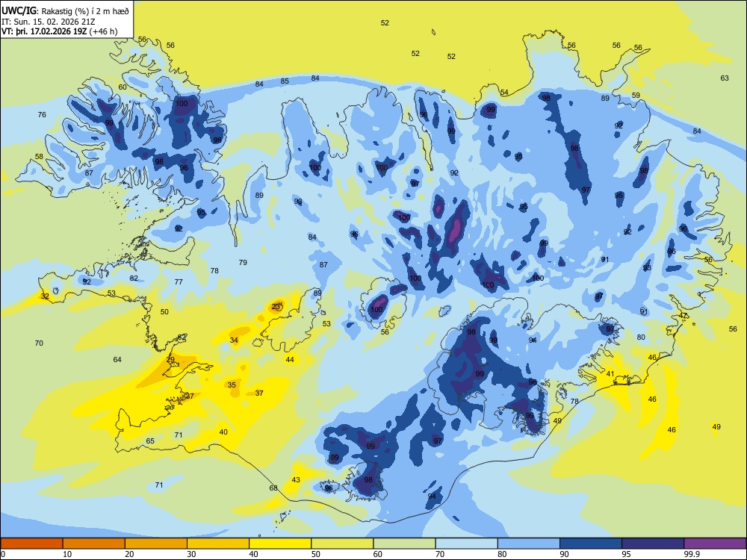Click the title 'UWC/IG: Rakastig (%) í 2 m hæð'

(x=65, y=10)
